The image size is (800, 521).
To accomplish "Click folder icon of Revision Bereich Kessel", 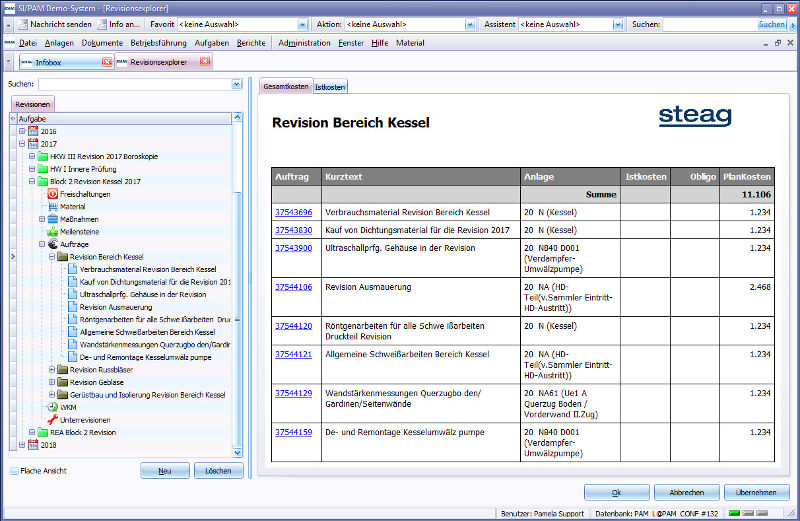I will [62, 257].
